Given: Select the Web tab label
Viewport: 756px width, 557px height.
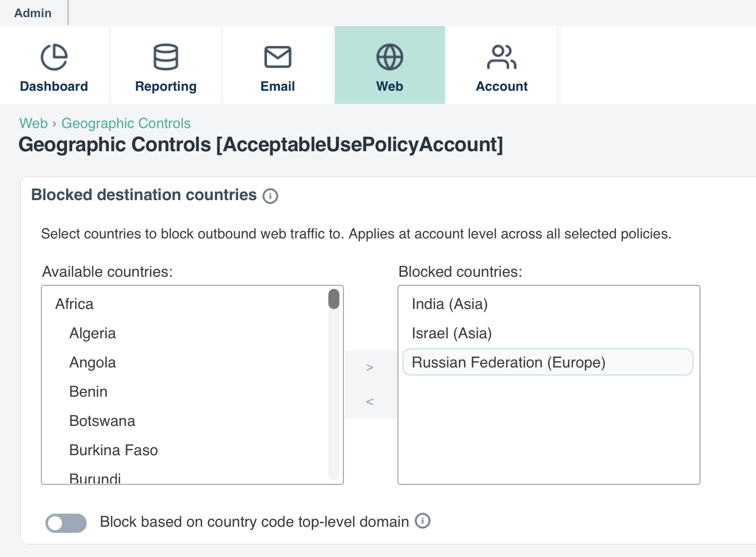Looking at the screenshot, I should click(x=390, y=86).
